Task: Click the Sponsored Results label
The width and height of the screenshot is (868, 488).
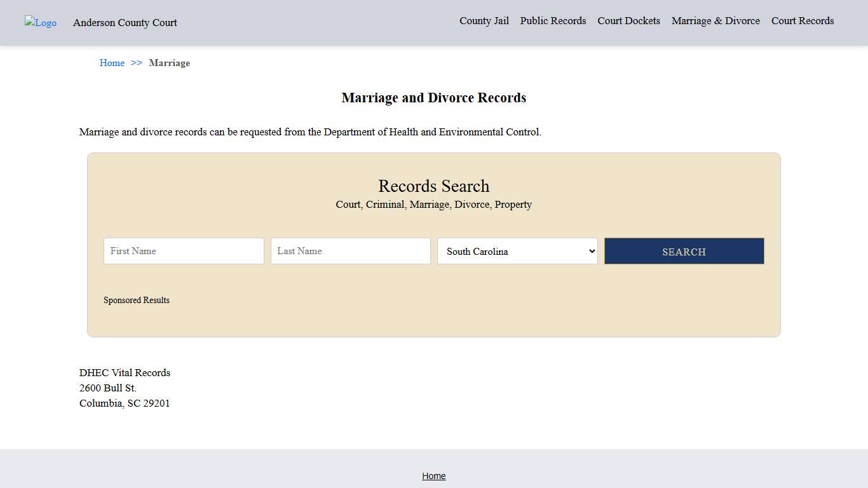Action: (137, 300)
